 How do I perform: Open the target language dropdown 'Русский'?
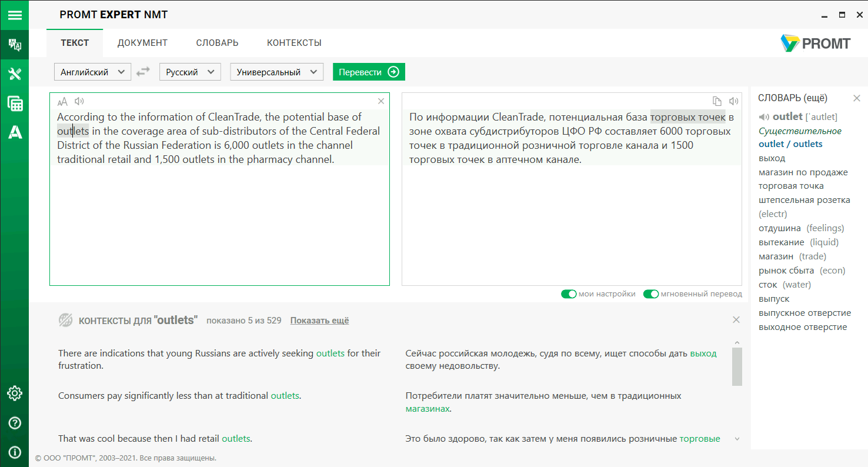[x=190, y=72]
